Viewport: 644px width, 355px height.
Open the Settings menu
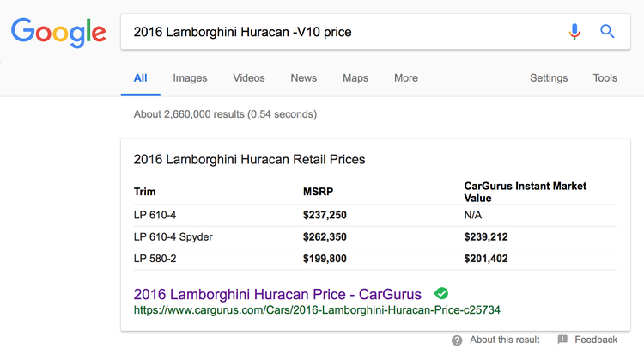(x=549, y=77)
